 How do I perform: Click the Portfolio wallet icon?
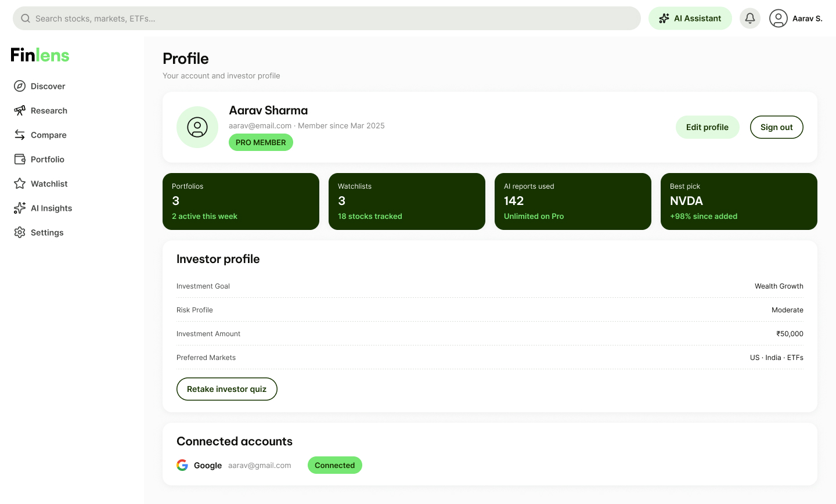20,159
